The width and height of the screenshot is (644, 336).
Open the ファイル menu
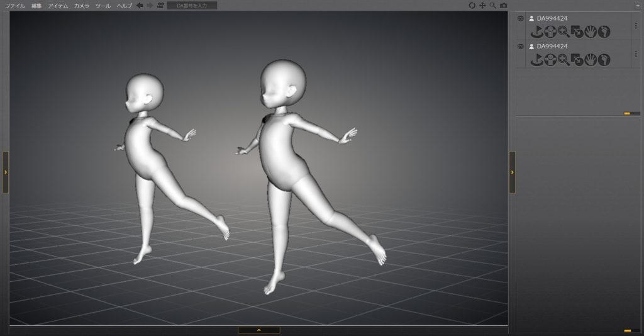coord(15,5)
